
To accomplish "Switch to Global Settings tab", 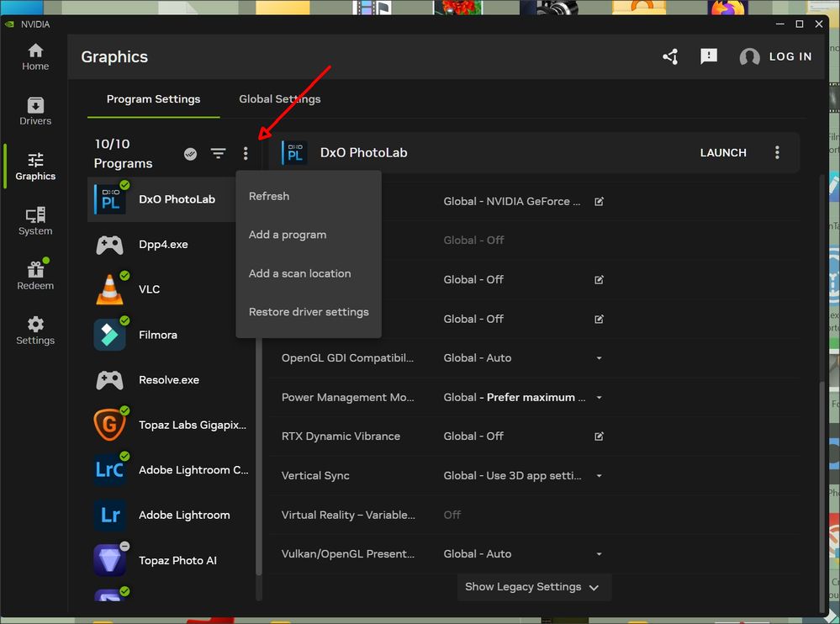I will point(280,99).
